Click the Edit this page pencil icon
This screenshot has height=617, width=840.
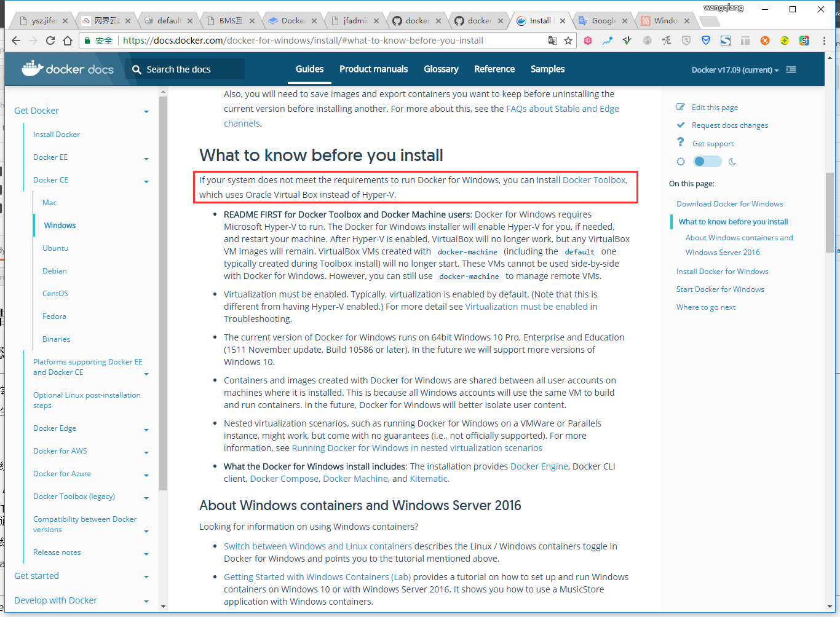(681, 107)
